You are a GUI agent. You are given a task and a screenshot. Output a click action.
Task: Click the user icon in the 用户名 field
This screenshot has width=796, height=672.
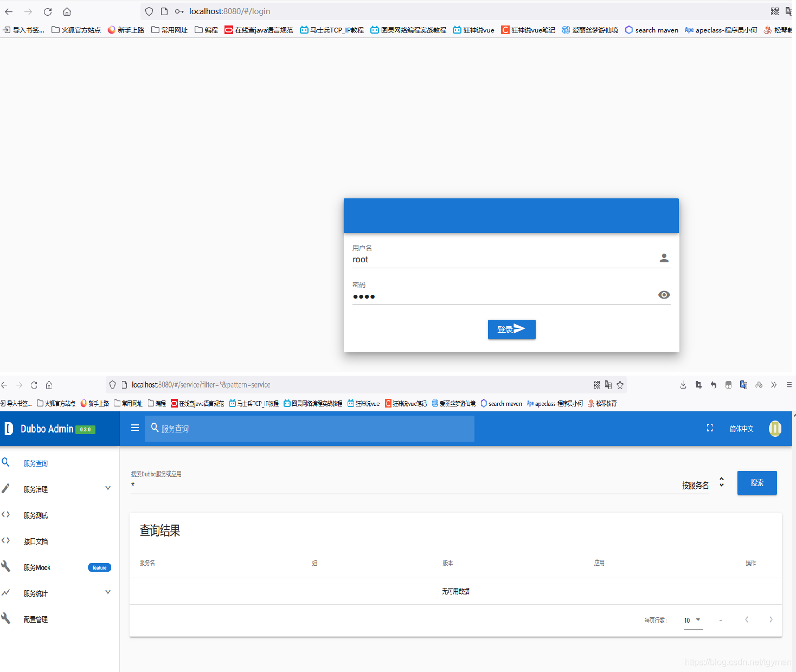click(x=664, y=258)
